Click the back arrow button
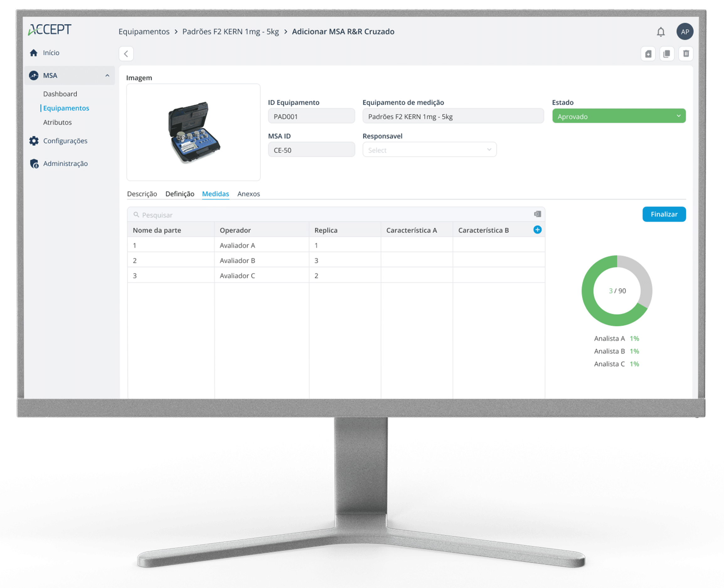The height and width of the screenshot is (588, 724). (126, 54)
